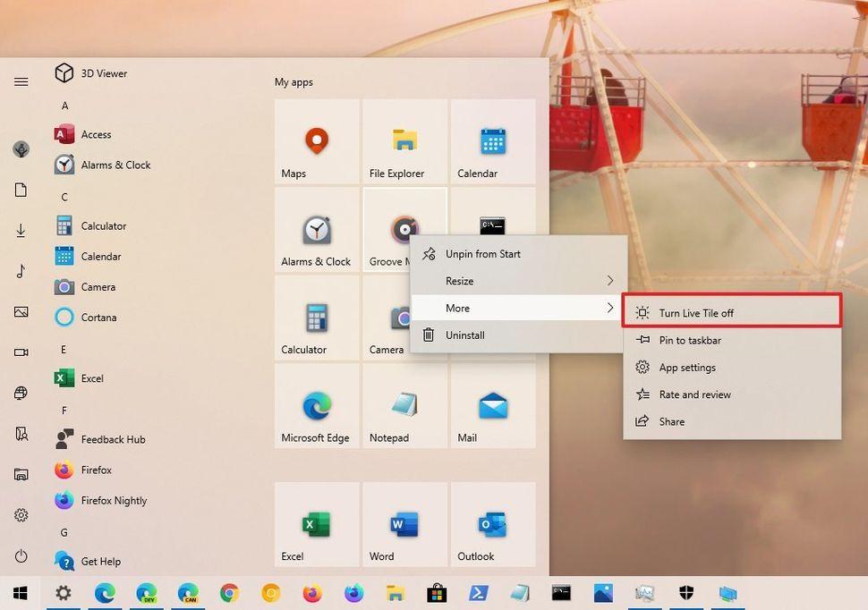868x610 pixels.
Task: Open the Calendar tile in My apps
Action: 493,141
